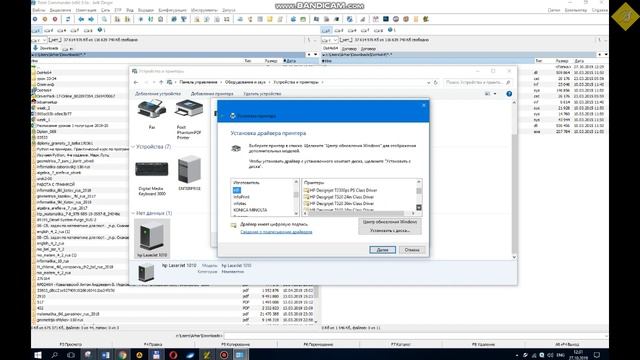The height and width of the screenshot is (360, 640).
Task: Select KONICA MINOLTA in the manufacturer list
Action: click(x=250, y=210)
